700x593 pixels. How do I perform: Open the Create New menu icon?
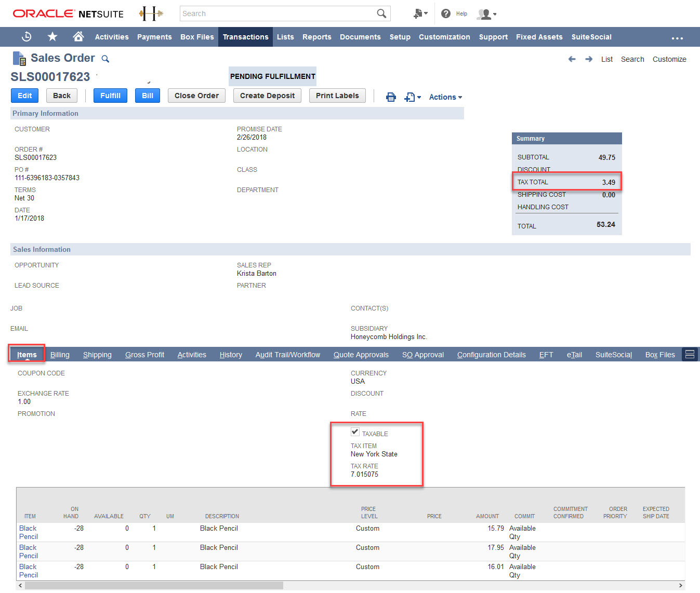point(420,14)
